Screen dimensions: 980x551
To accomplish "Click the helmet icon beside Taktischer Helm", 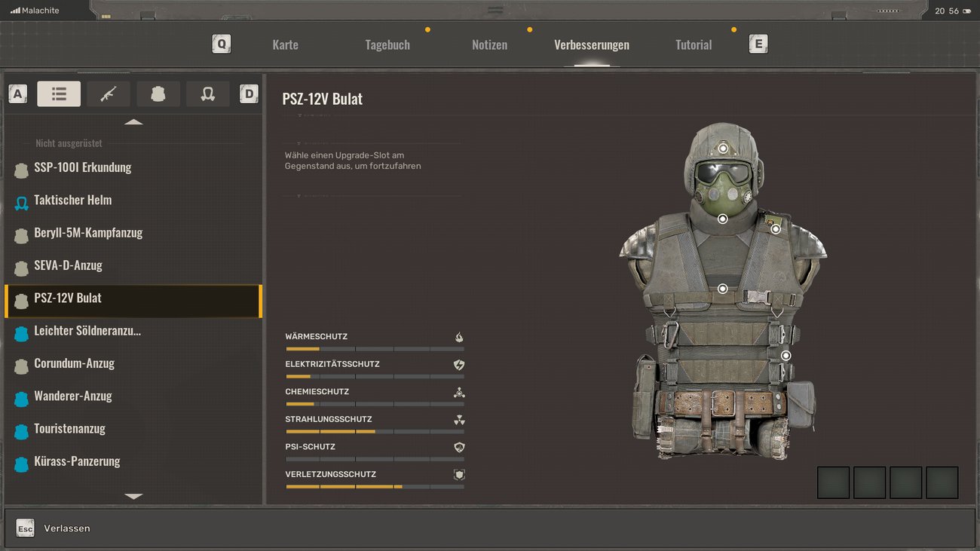I will pos(21,203).
